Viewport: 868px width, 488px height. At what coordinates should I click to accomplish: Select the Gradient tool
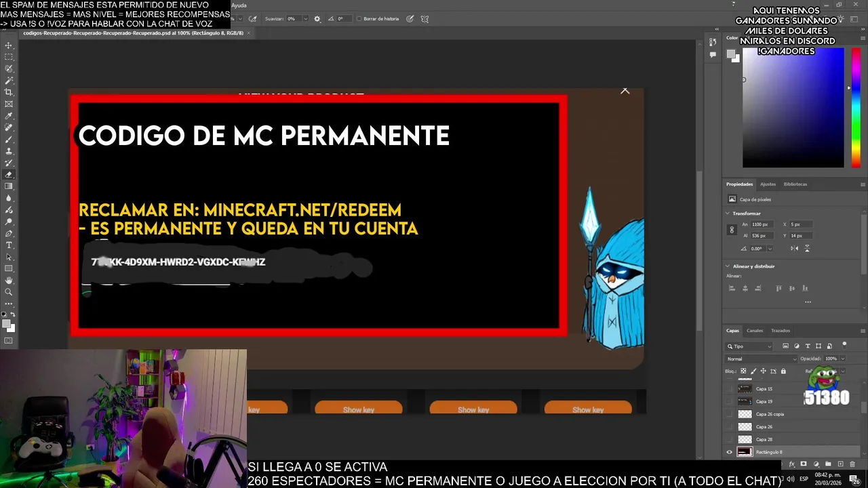(x=9, y=186)
